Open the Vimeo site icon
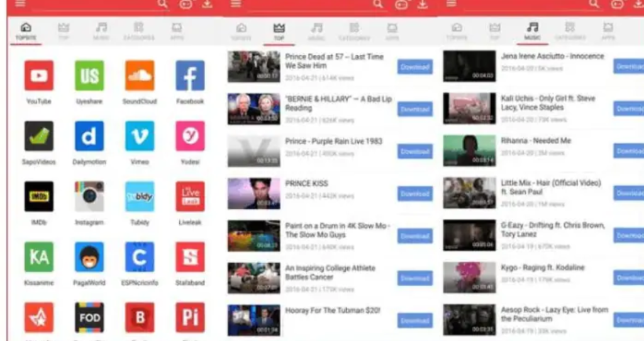Screen dimensions: 644x341 click(140, 136)
